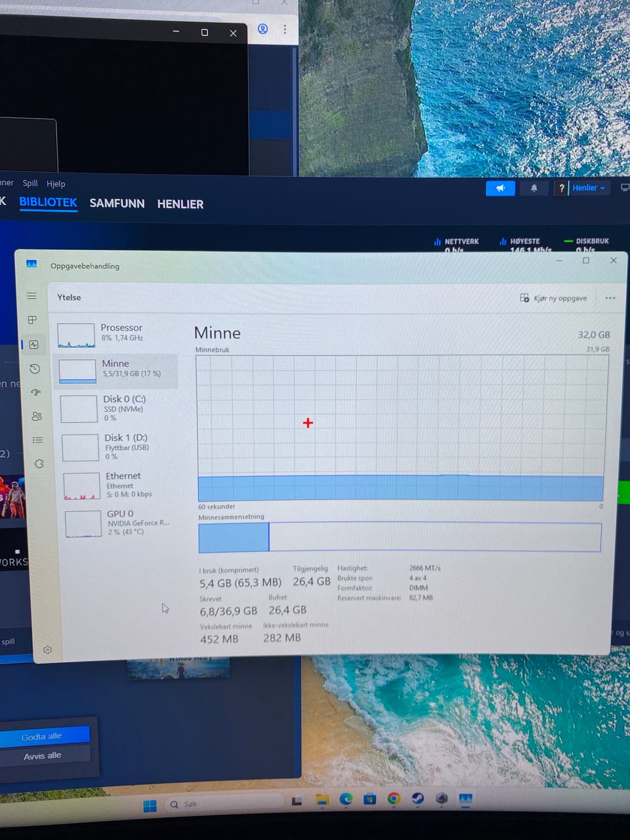The width and height of the screenshot is (630, 840).
Task: Click the taskbar Søk search box
Action: point(223,804)
